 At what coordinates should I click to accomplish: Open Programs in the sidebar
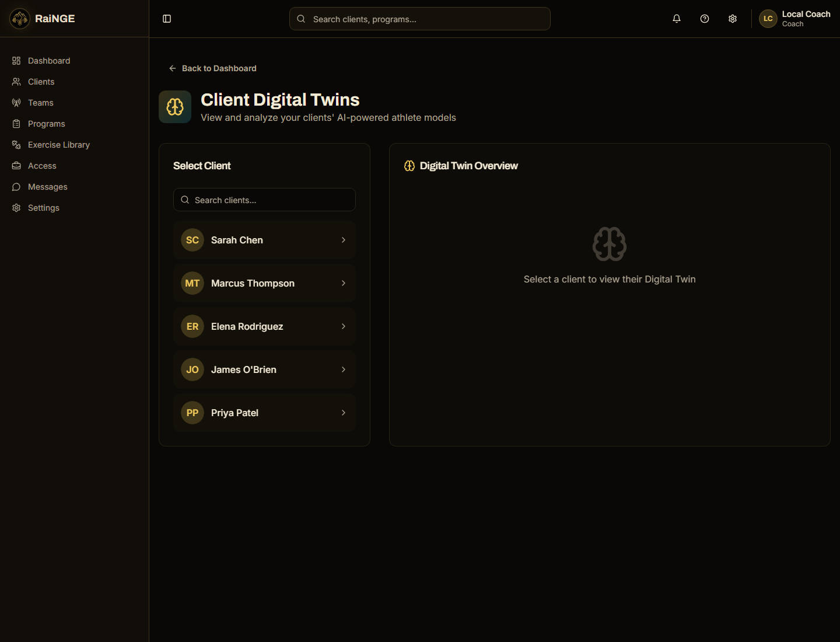(x=47, y=124)
